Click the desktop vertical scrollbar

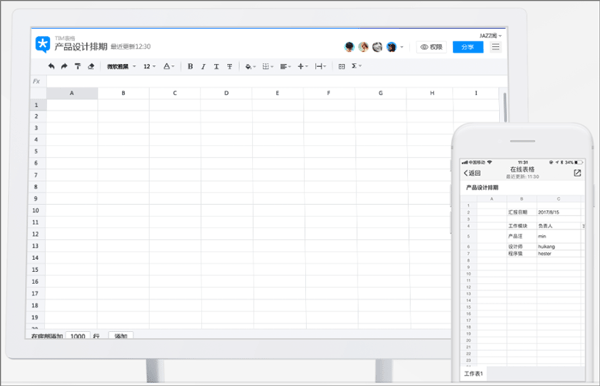point(505,108)
